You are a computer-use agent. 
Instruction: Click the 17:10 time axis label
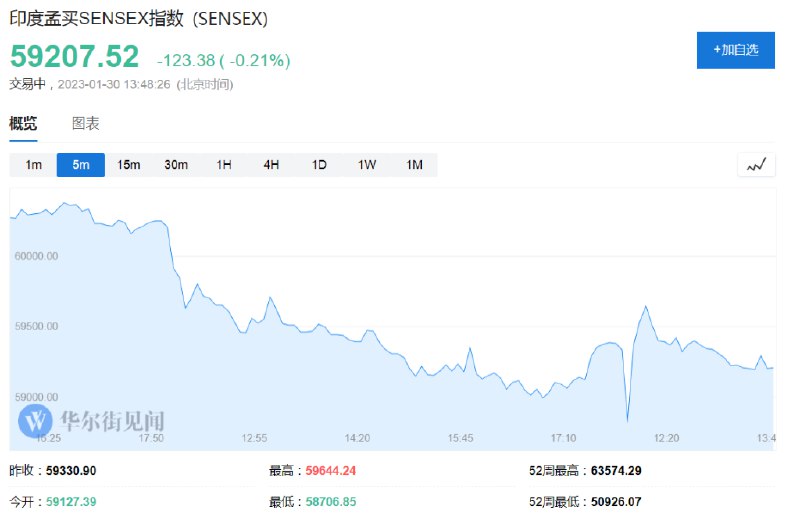click(x=563, y=438)
